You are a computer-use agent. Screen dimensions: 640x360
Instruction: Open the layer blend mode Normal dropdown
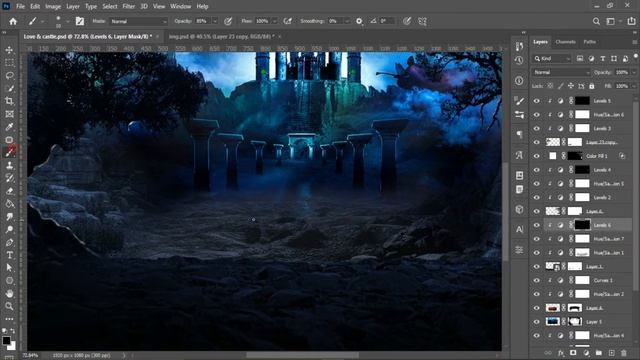click(x=561, y=72)
